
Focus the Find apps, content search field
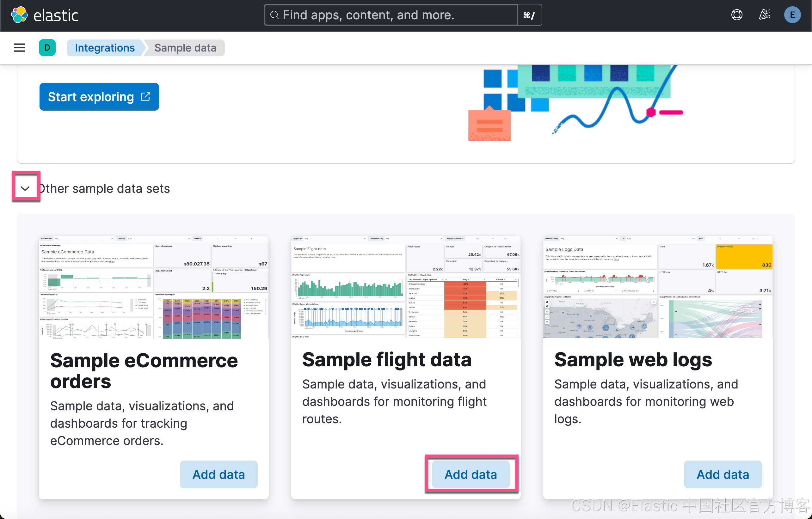[391, 15]
